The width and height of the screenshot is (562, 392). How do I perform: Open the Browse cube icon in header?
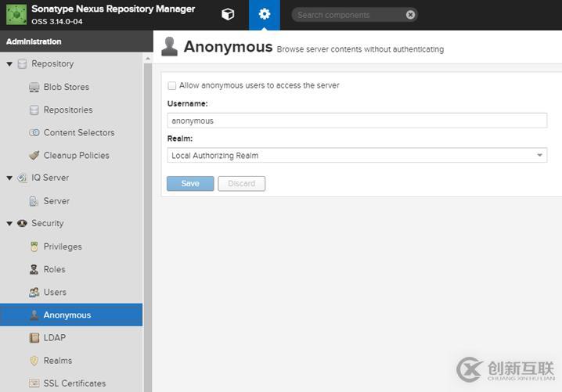pyautogui.click(x=228, y=14)
